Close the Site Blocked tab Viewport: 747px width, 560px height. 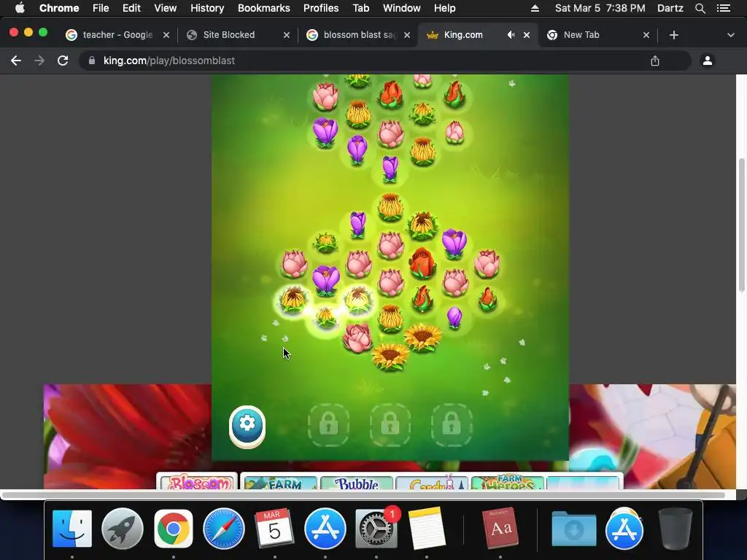(286, 35)
